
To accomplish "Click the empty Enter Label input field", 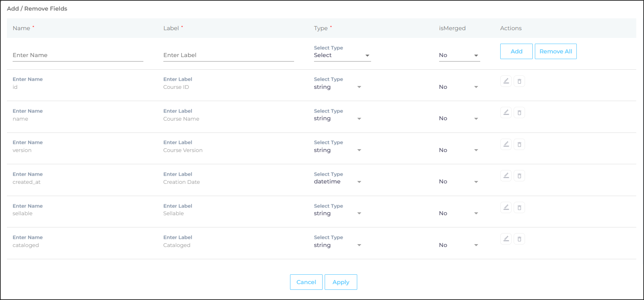I will 228,55.
